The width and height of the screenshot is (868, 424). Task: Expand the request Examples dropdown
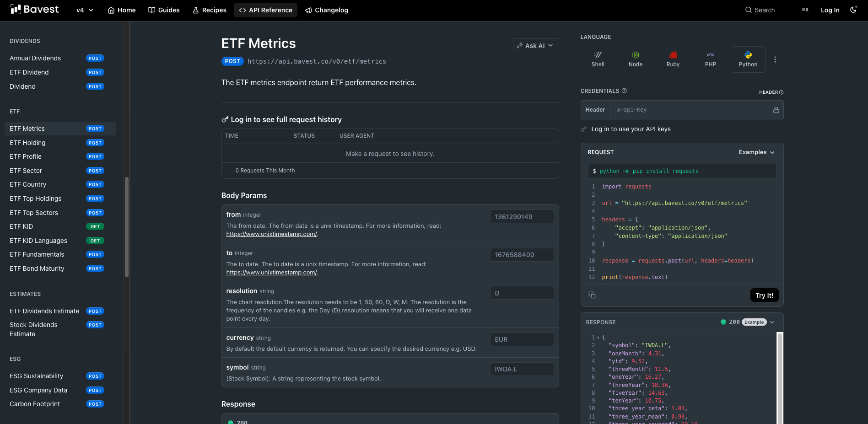pos(757,152)
